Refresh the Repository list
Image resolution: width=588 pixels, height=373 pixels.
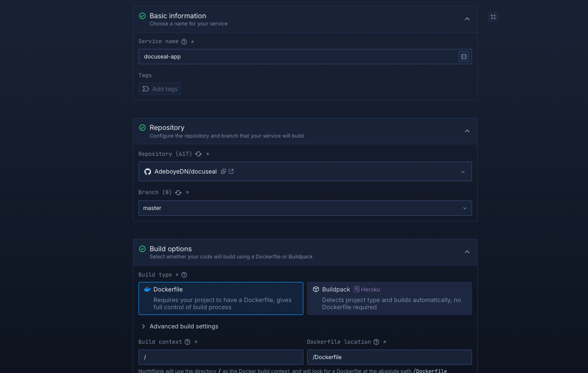coord(198,154)
